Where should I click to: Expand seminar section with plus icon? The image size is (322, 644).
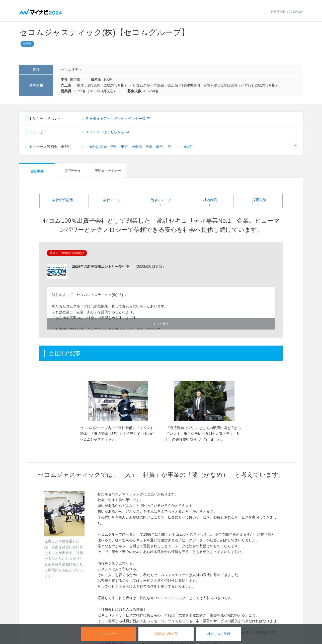[x=295, y=145]
